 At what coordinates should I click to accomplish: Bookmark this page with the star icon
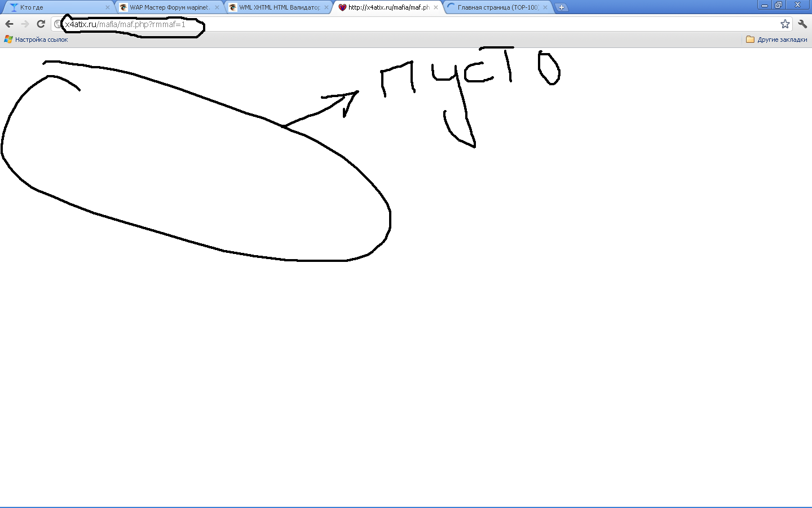(785, 24)
